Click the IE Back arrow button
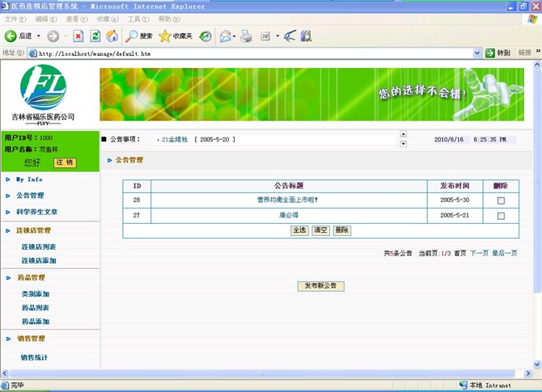Image resolution: width=542 pixels, height=392 pixels. [x=11, y=36]
